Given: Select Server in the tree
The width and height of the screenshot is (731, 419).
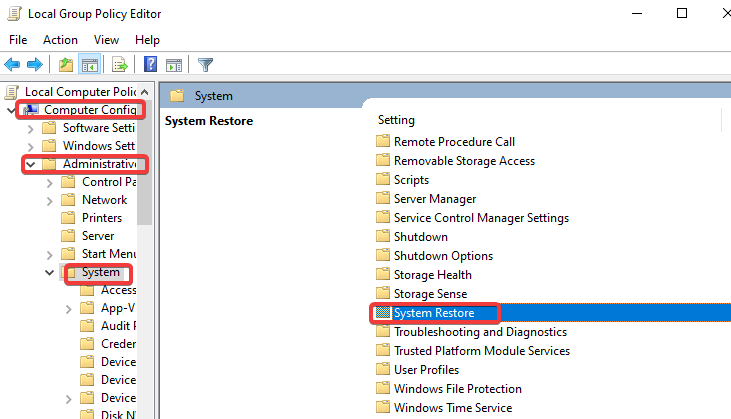Looking at the screenshot, I should click(98, 236).
